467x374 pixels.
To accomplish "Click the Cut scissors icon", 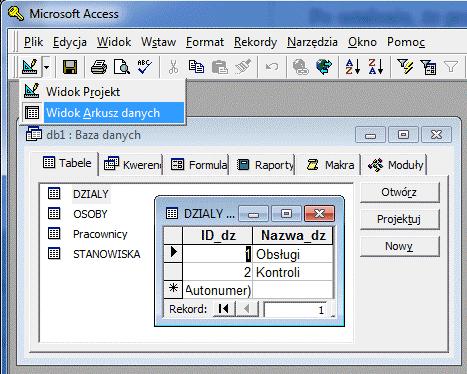I will pos(173,67).
